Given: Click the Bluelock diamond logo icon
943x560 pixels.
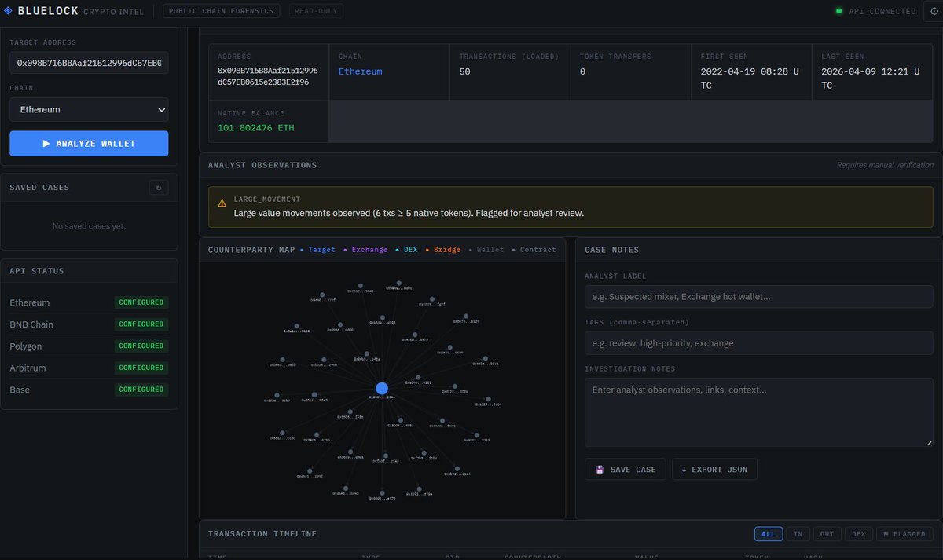Looking at the screenshot, I should [9, 11].
